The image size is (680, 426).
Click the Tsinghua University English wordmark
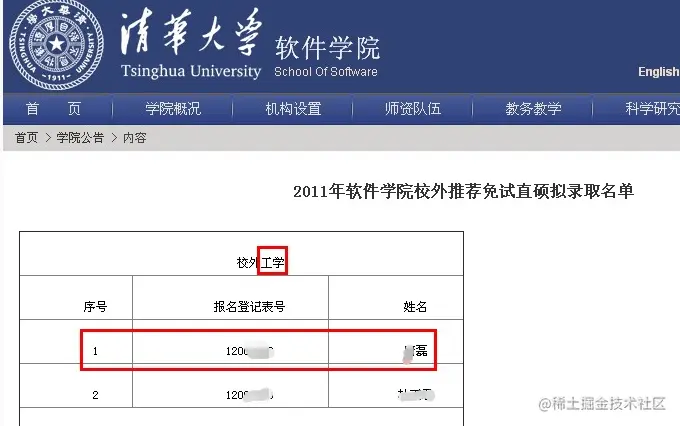coord(191,71)
